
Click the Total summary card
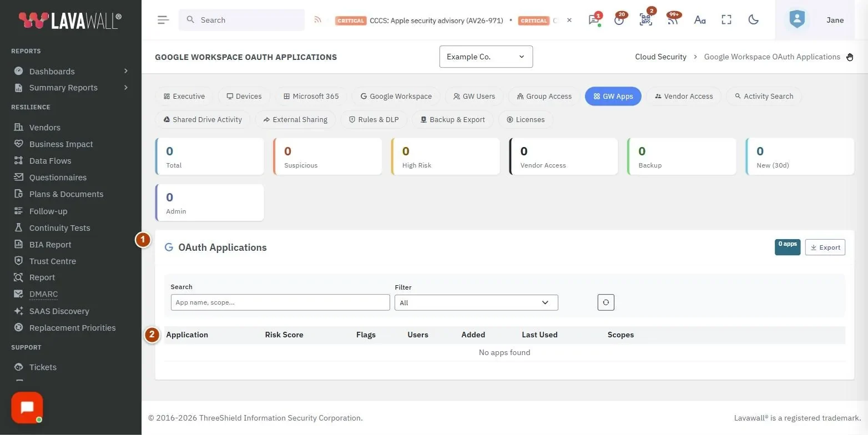[x=210, y=156]
